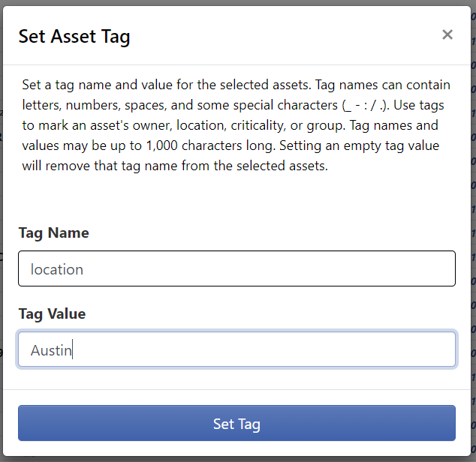Click the Tag Name input field
This screenshot has height=462, width=476.
tap(236, 268)
